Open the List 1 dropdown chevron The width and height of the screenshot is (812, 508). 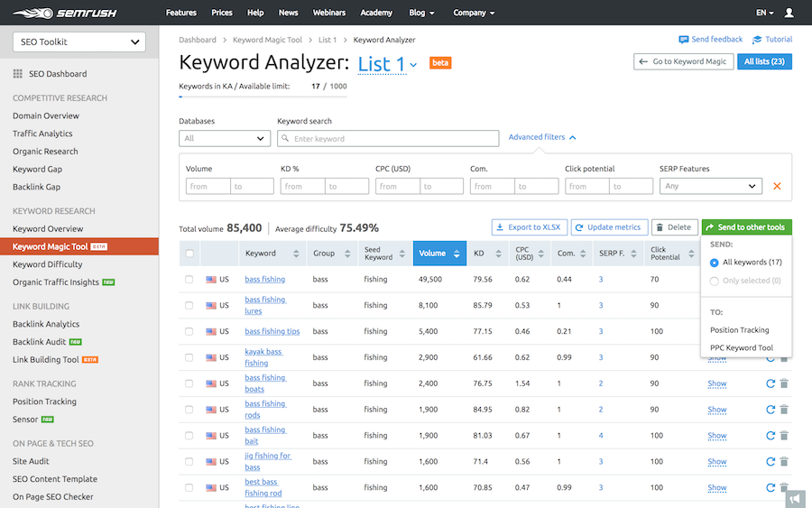[413, 65]
